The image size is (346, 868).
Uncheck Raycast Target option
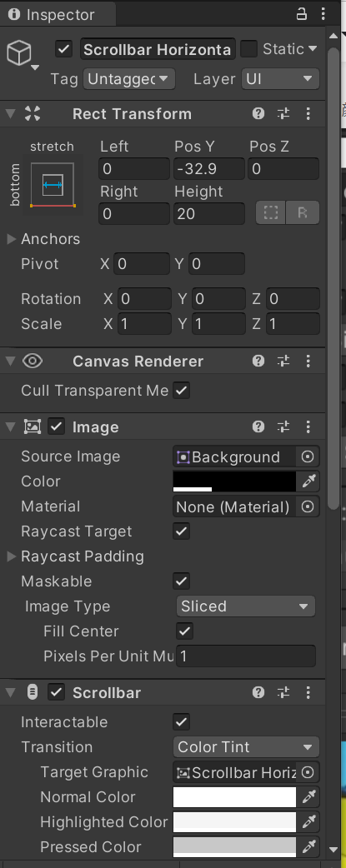point(182,531)
